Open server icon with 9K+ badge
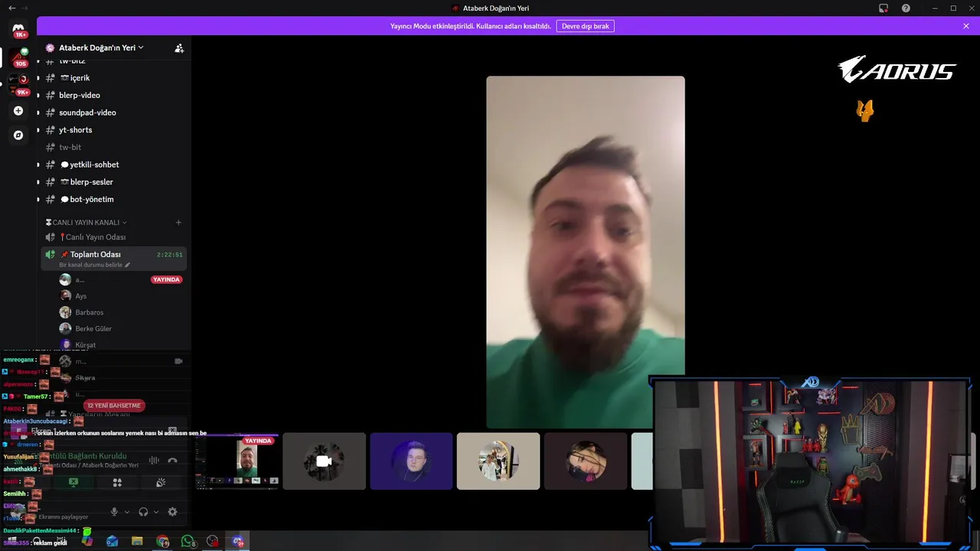The width and height of the screenshot is (980, 551). [x=18, y=83]
